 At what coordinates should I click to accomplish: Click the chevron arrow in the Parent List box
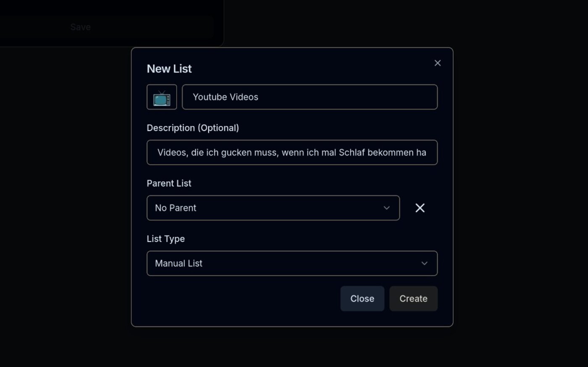tap(386, 208)
